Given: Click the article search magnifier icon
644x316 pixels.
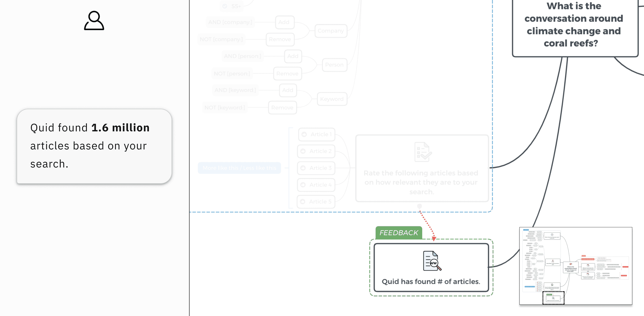Looking at the screenshot, I should click(x=432, y=261).
